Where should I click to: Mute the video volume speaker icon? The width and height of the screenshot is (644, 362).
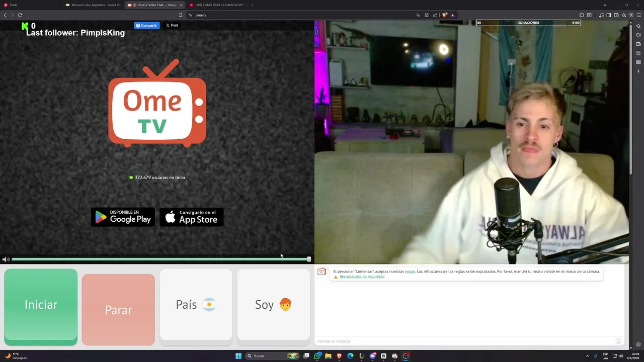6,259
